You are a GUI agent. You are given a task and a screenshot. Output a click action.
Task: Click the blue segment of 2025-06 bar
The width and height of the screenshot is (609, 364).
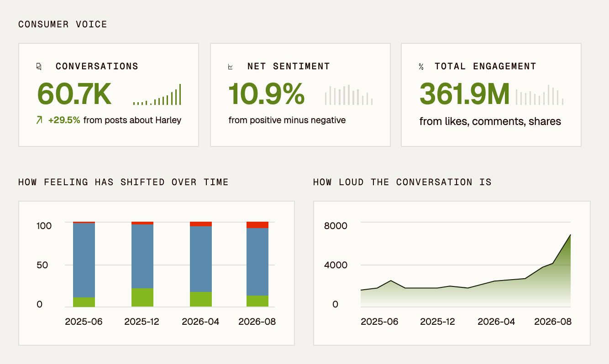pyautogui.click(x=84, y=260)
